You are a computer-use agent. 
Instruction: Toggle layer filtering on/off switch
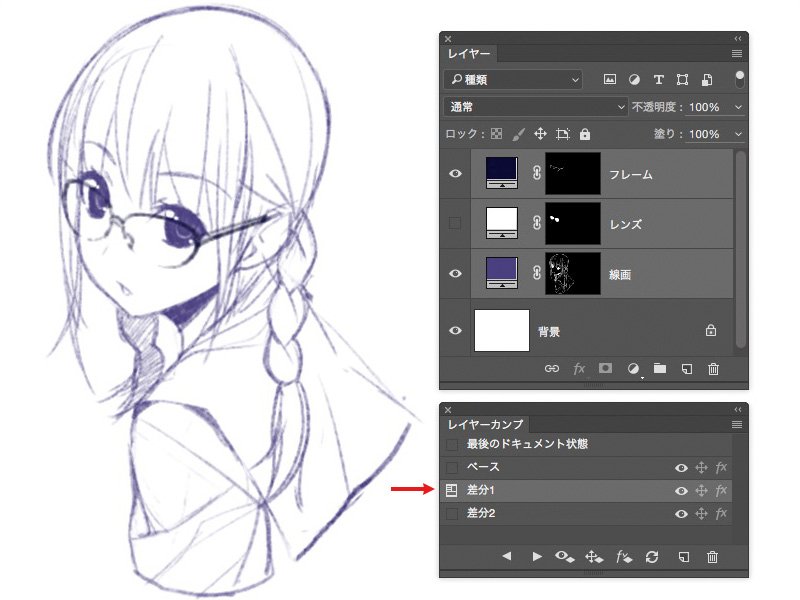(739, 80)
